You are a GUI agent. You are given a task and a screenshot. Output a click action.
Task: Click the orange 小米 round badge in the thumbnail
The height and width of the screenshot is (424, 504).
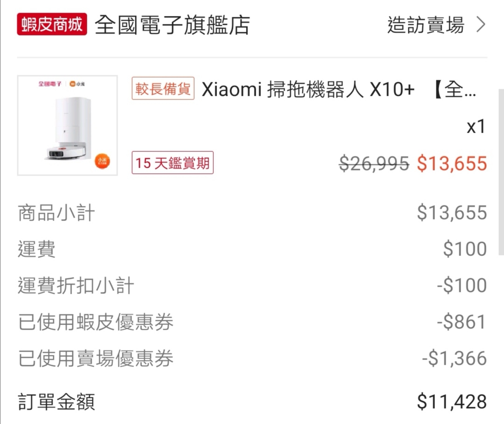point(102,161)
